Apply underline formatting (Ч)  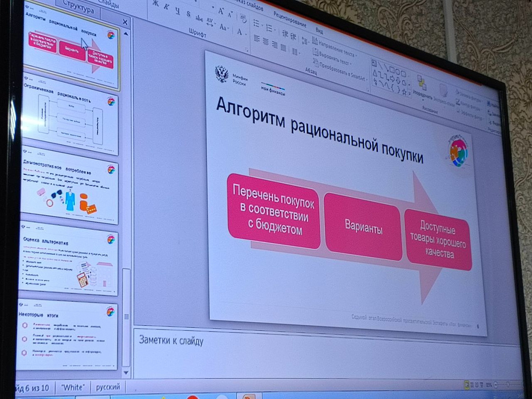(178, 10)
